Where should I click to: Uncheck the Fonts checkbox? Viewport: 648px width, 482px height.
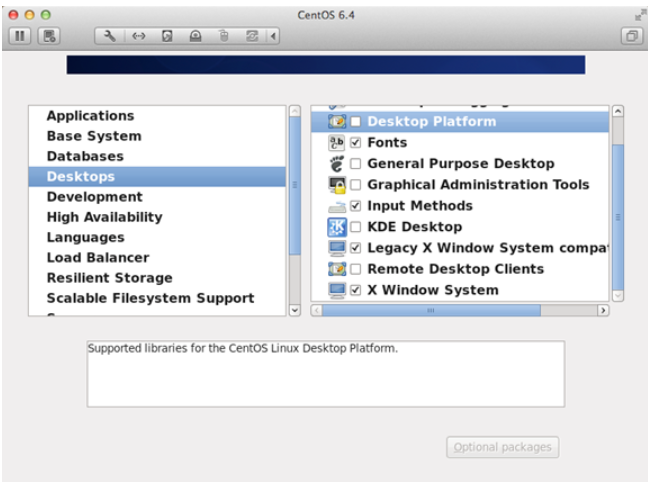tap(355, 143)
